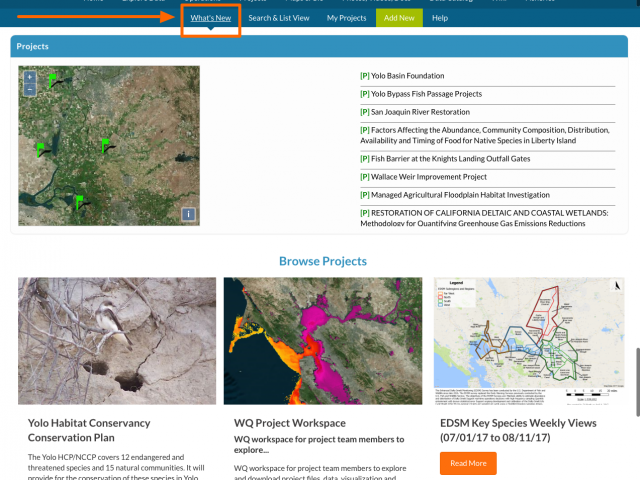Click EDSM Key Species Weekly Views title
The width and height of the screenshot is (640, 480).
518,430
